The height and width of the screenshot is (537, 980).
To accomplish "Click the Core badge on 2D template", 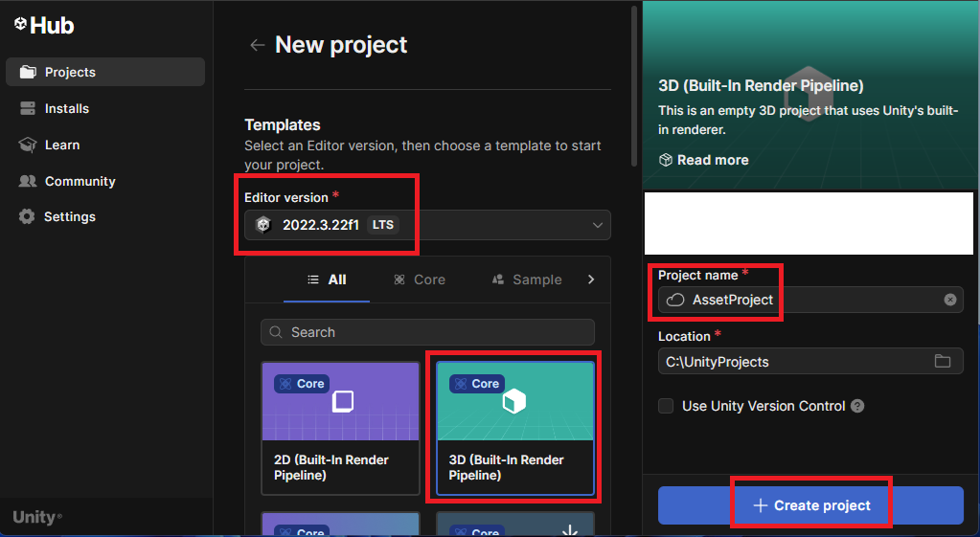I will (301, 384).
